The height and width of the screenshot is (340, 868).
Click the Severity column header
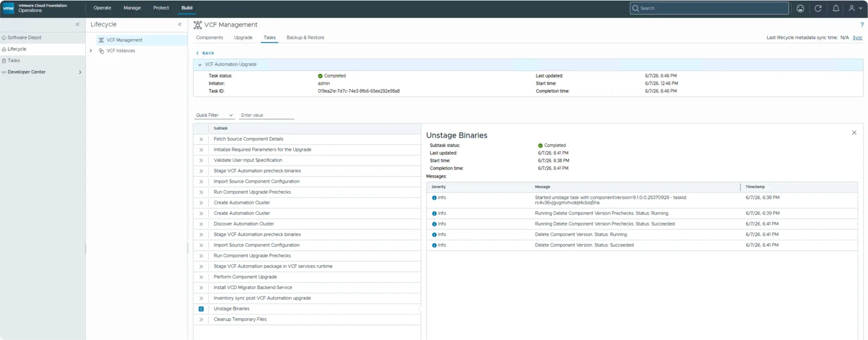439,187
